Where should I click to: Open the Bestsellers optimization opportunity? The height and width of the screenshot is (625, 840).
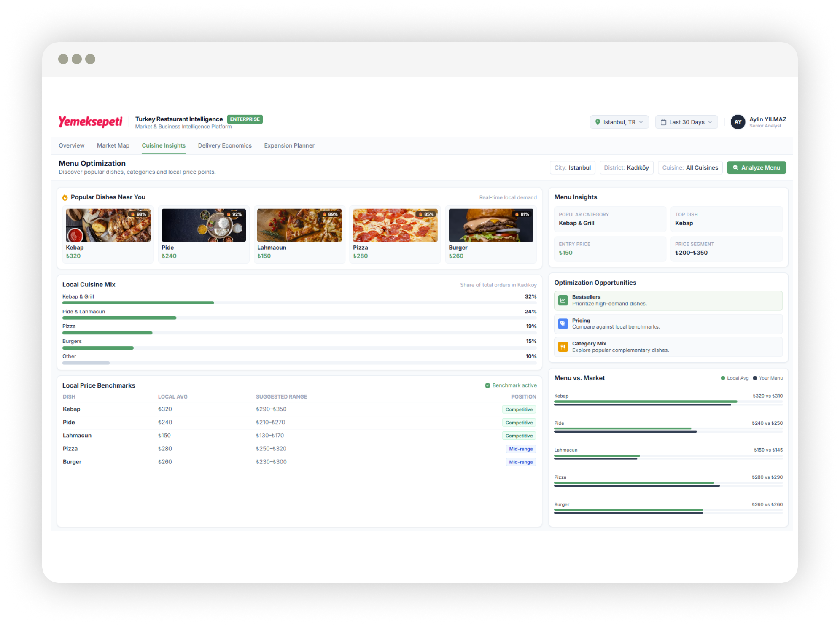point(668,300)
